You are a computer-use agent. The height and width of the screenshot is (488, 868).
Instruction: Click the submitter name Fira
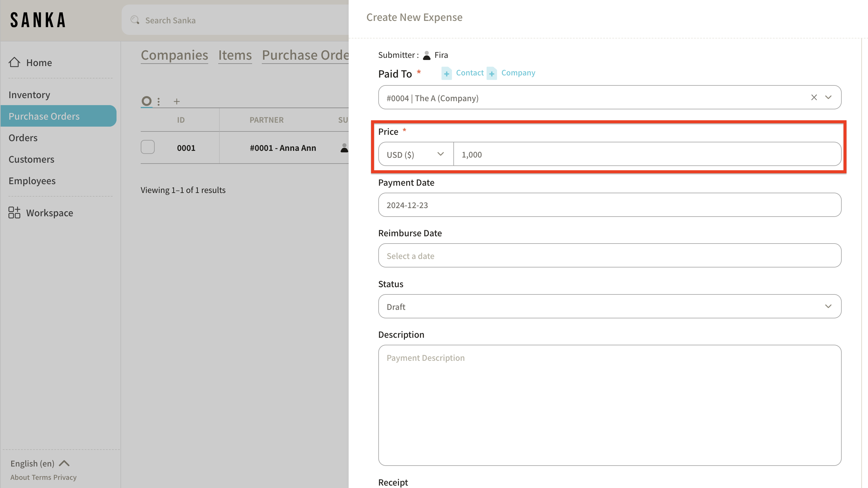click(x=441, y=55)
